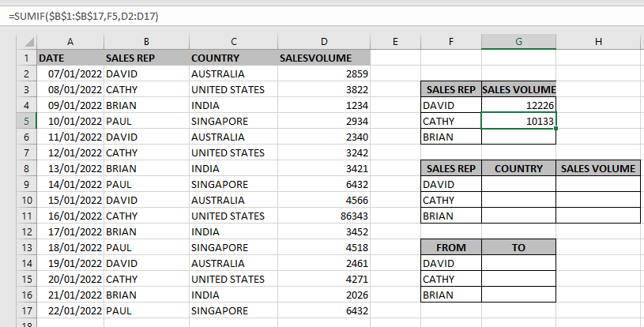Click into the formula bar with the SUMIF formula

(322, 17)
